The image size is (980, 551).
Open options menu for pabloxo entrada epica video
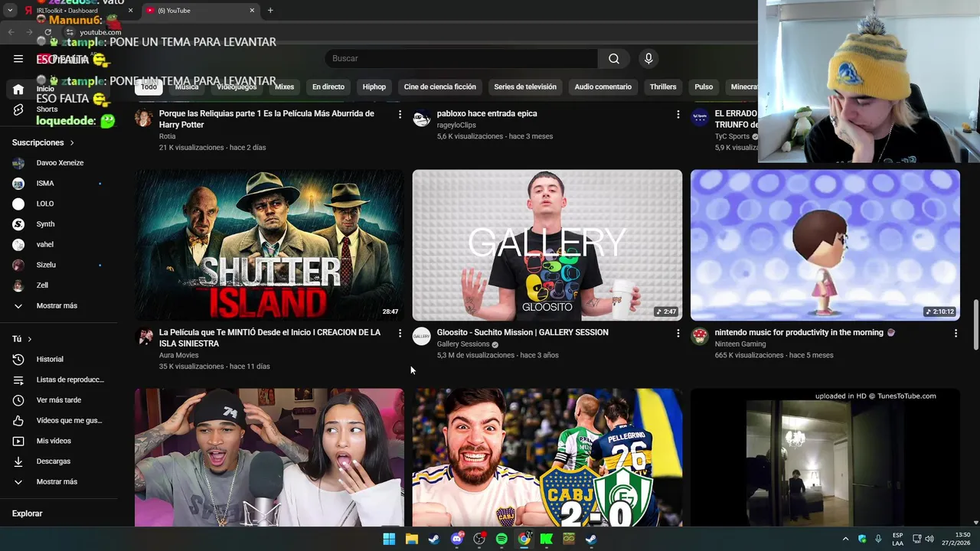[678, 114]
